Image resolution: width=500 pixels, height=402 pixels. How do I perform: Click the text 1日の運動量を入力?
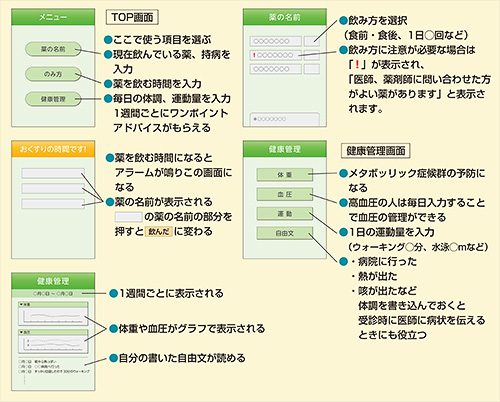point(391,232)
